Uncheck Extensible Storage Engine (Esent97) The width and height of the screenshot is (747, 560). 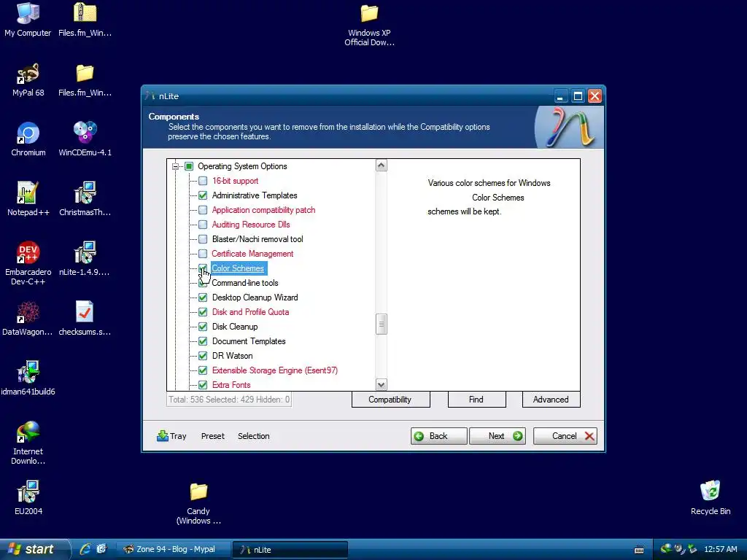pos(203,370)
